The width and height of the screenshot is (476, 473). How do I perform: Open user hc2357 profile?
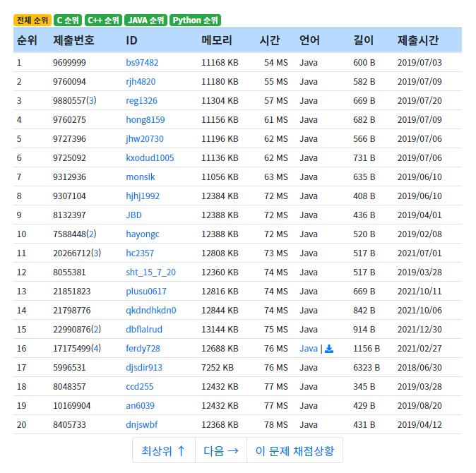tap(140, 253)
